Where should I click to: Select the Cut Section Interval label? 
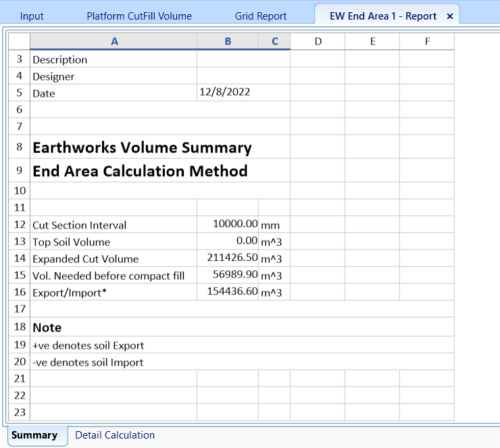click(x=114, y=224)
